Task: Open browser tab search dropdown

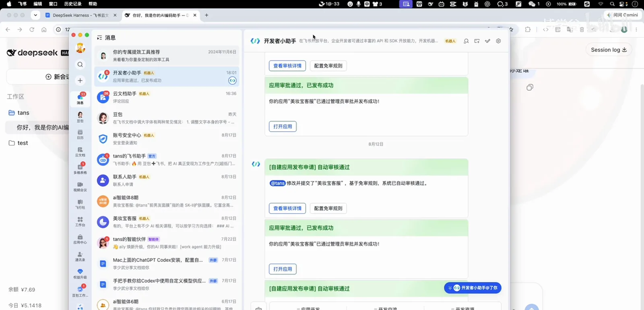Action: [35, 15]
